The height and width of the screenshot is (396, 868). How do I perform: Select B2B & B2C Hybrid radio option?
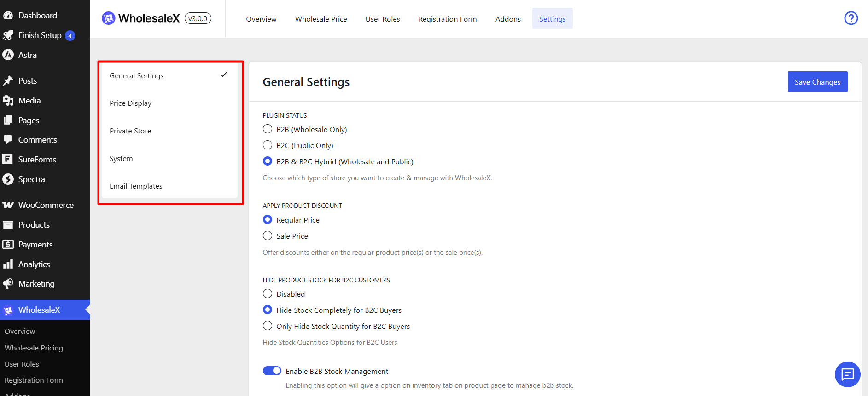pyautogui.click(x=268, y=161)
